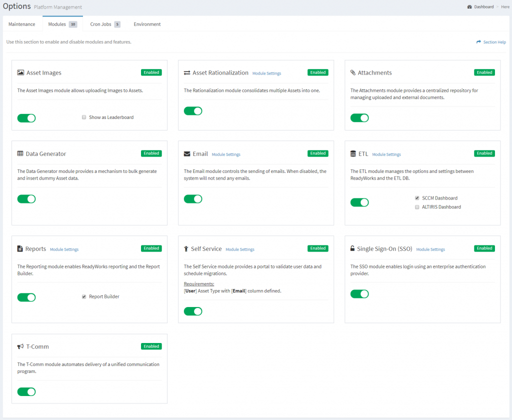The image size is (512, 420).
Task: Click the Asset Images picture icon
Action: pyautogui.click(x=20, y=72)
